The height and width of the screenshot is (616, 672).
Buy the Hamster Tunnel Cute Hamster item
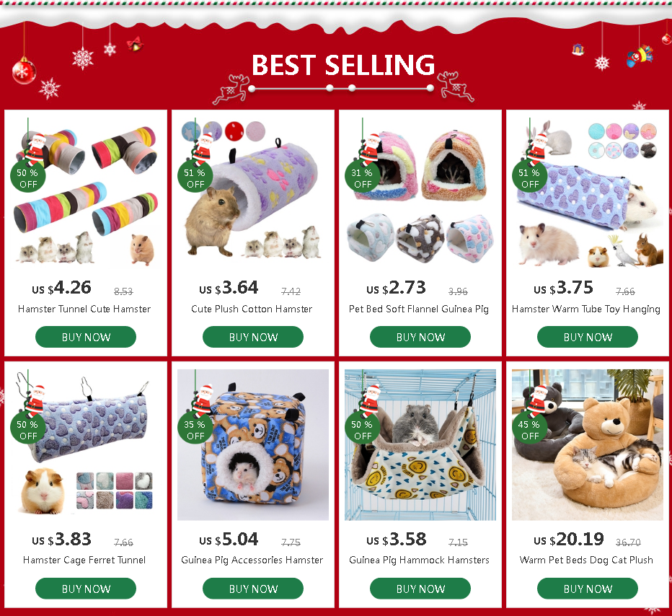pyautogui.click(x=86, y=337)
